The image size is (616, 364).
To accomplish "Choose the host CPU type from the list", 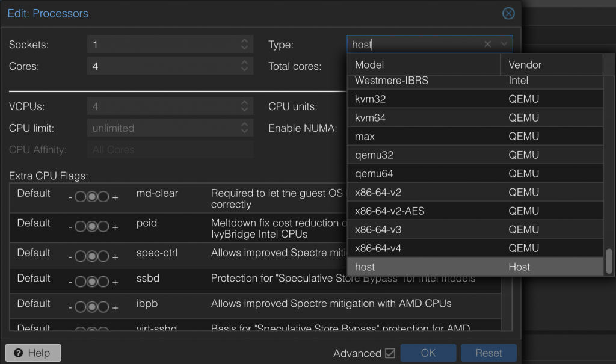I will click(x=475, y=267).
